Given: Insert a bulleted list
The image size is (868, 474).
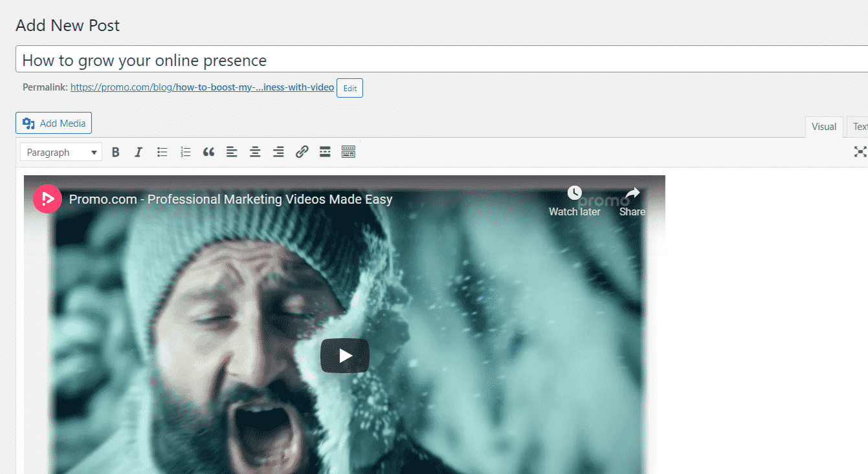Looking at the screenshot, I should tap(162, 151).
